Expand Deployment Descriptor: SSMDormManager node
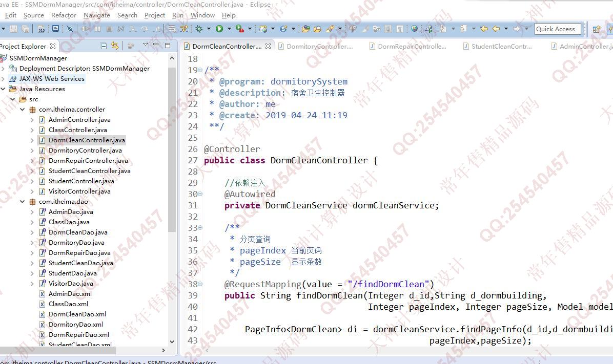The height and width of the screenshot is (364, 613). click(3, 69)
